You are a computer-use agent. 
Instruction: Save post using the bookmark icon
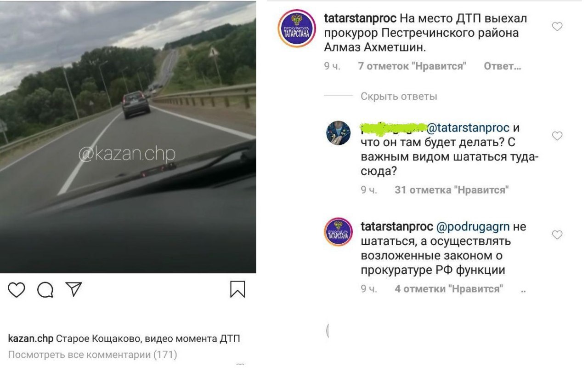tap(237, 289)
